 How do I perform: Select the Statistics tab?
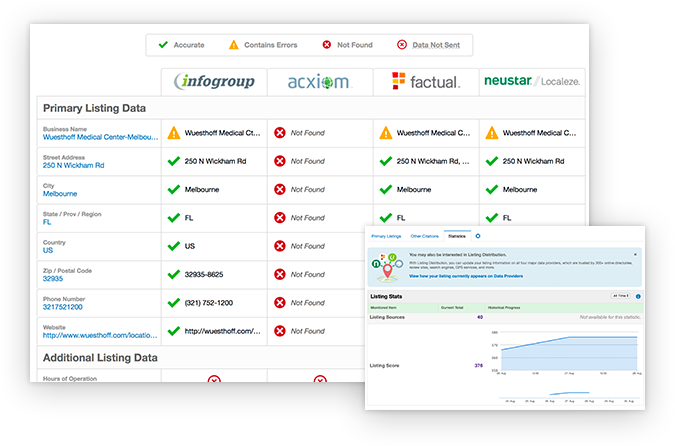[x=458, y=236]
